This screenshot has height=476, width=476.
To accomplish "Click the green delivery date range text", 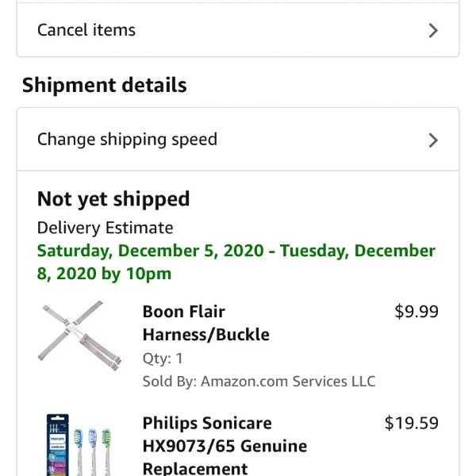I will pos(236,262).
